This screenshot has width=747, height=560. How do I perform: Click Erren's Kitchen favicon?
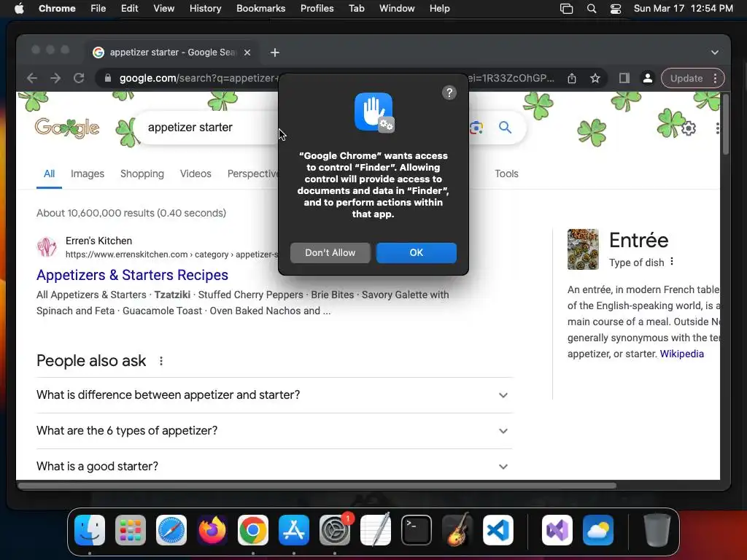(47, 247)
